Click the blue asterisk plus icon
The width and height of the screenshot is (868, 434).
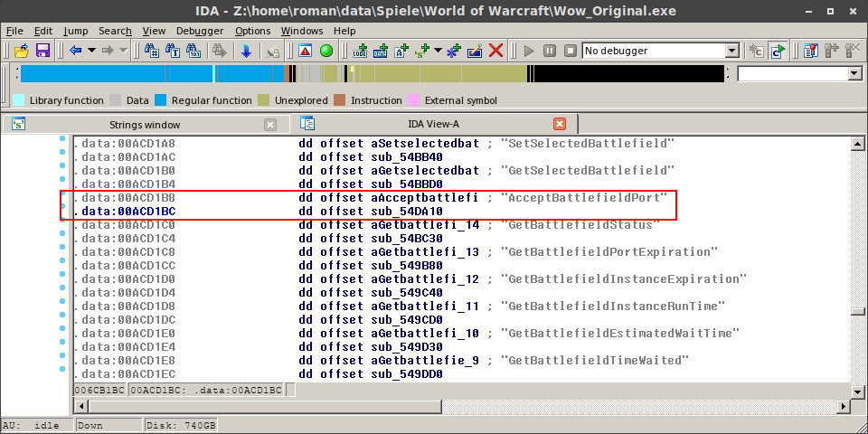[454, 51]
